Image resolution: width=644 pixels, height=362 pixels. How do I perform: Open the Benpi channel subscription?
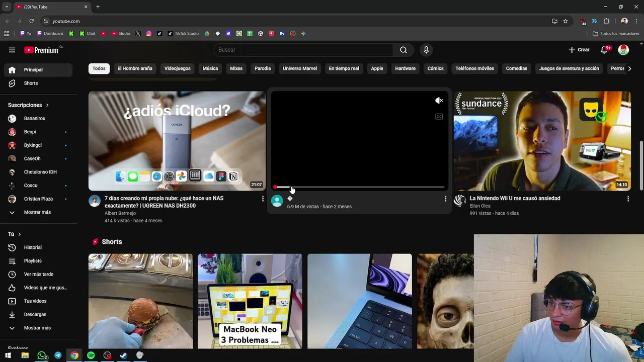pos(38,132)
